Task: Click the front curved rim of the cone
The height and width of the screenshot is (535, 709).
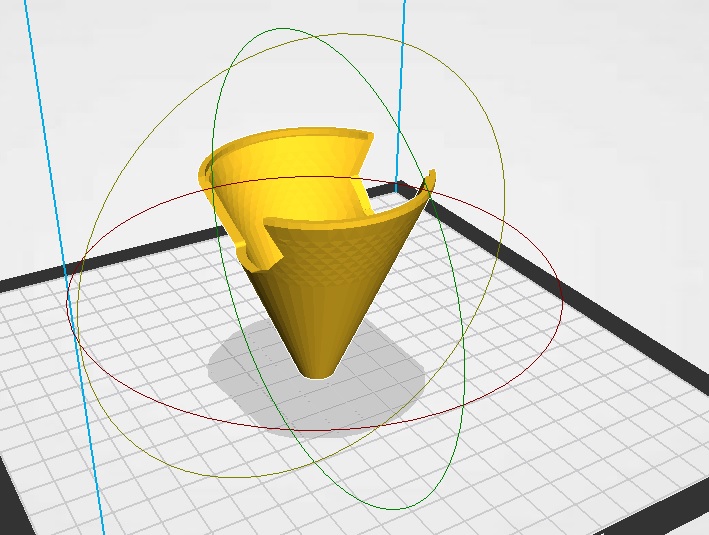Action: [330, 218]
